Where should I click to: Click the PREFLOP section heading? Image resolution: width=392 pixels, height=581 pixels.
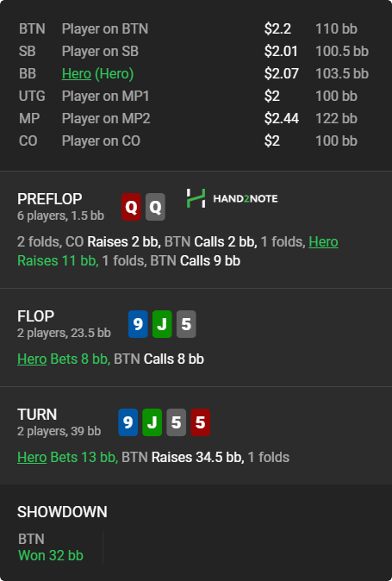pos(50,199)
